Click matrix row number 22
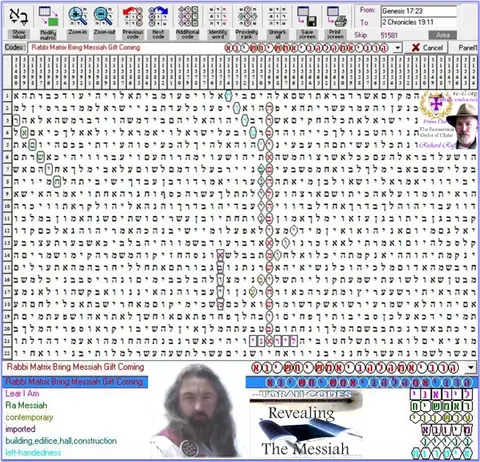Image resolution: width=480 pixels, height=462 pixels. 7,353
